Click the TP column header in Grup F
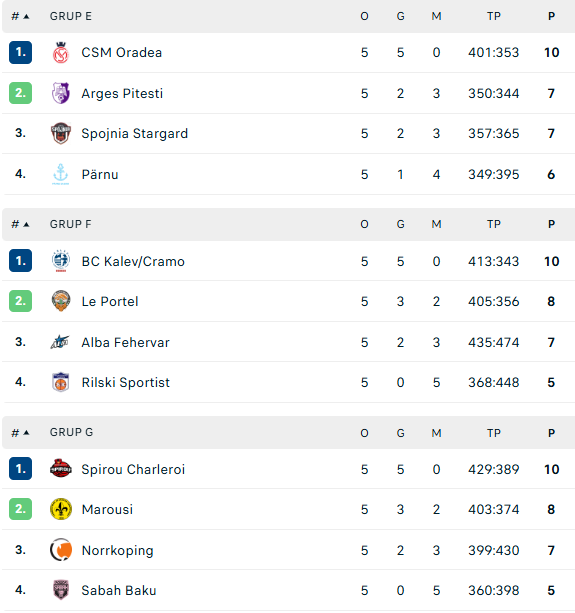This screenshot has height=613, width=575. (494, 224)
